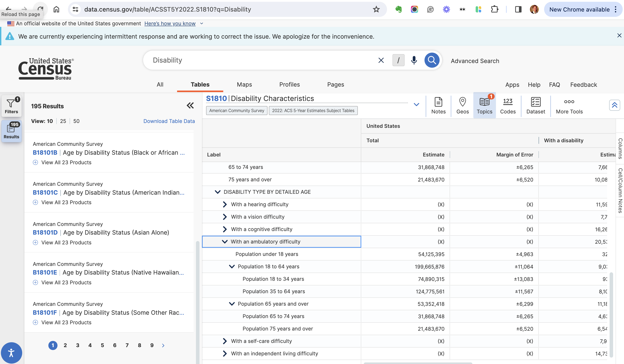Bookmark this page with star icon
The height and width of the screenshot is (364, 624).
(376, 9)
